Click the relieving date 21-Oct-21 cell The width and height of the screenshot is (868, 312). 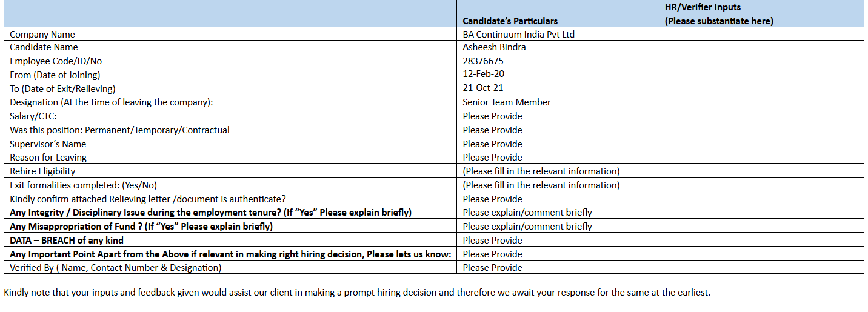click(483, 88)
